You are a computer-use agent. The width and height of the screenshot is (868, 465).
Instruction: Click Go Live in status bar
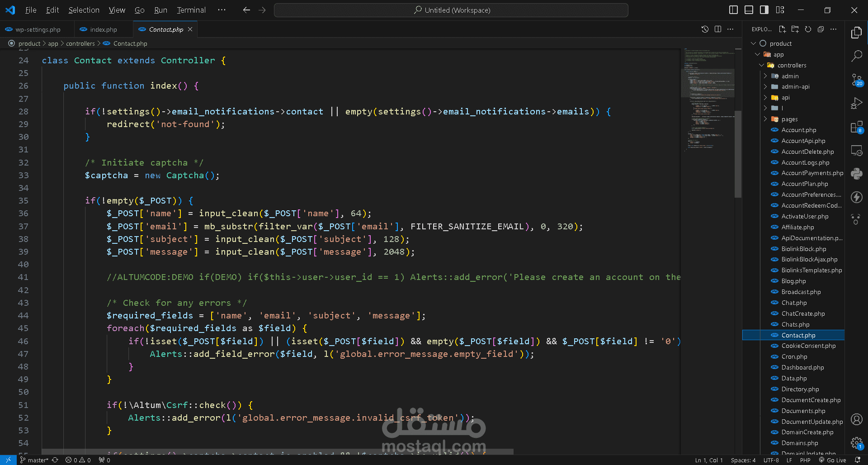pyautogui.click(x=832, y=460)
